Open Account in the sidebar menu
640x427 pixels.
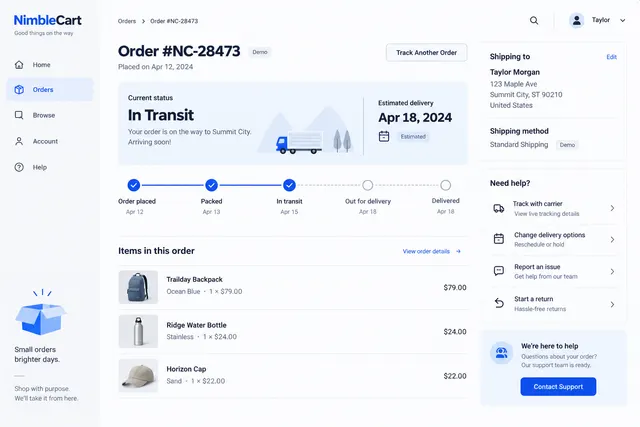(50, 141)
